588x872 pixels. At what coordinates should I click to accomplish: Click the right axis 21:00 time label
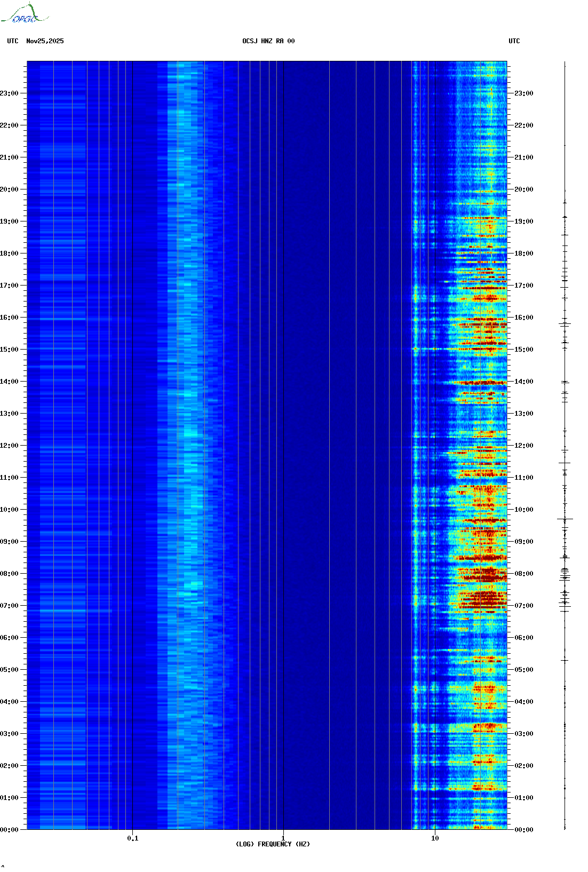click(x=524, y=157)
